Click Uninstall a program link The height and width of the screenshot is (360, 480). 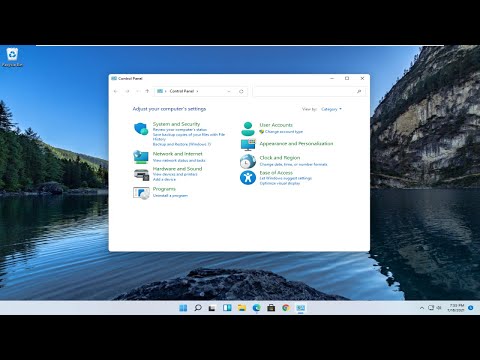[x=170, y=196]
